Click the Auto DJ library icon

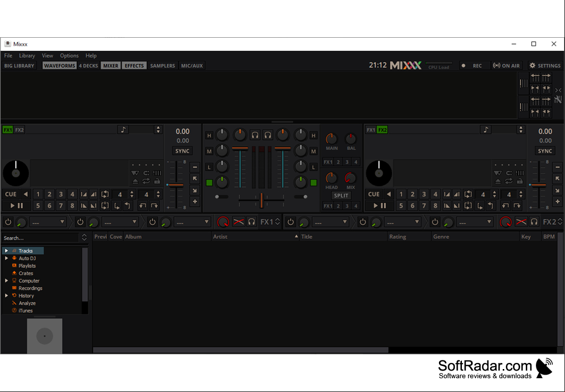(x=14, y=258)
